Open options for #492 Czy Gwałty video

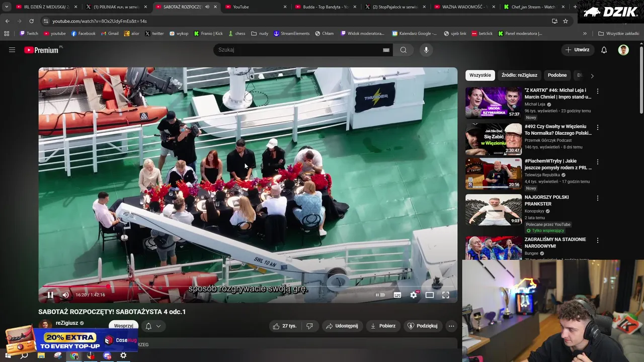click(598, 128)
